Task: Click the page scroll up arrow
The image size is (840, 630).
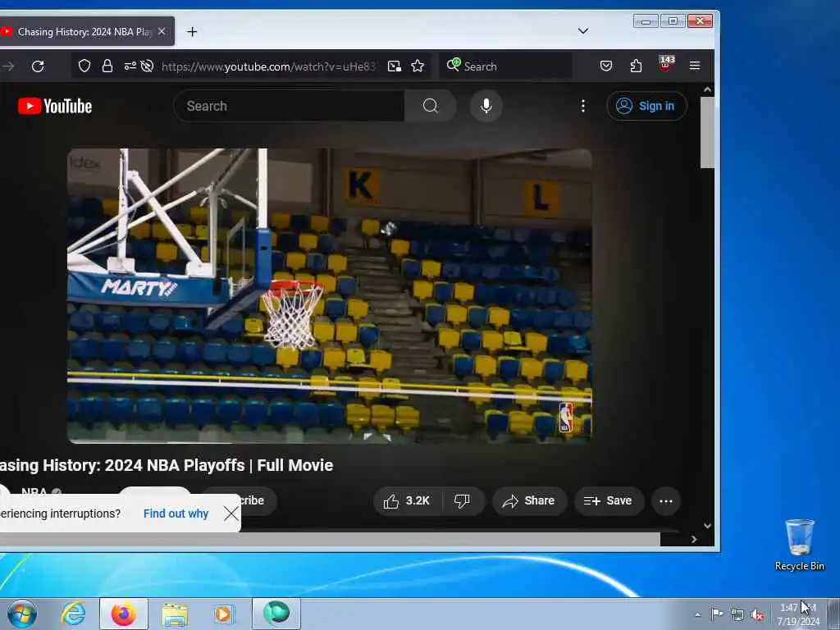Action: 707,90
